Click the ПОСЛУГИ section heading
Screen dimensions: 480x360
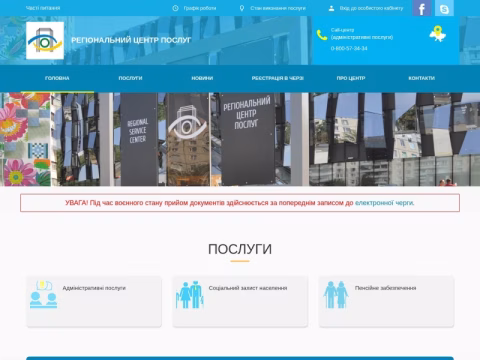click(x=240, y=249)
